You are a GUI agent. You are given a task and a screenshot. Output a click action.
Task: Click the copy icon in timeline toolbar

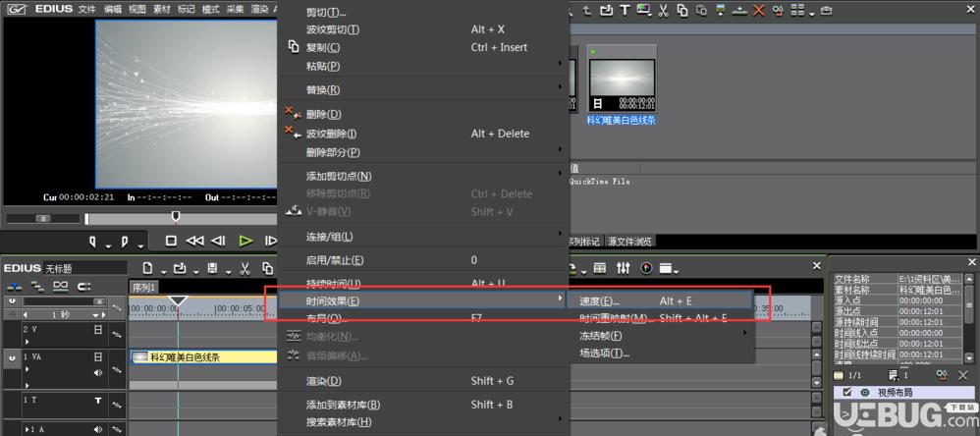267,268
